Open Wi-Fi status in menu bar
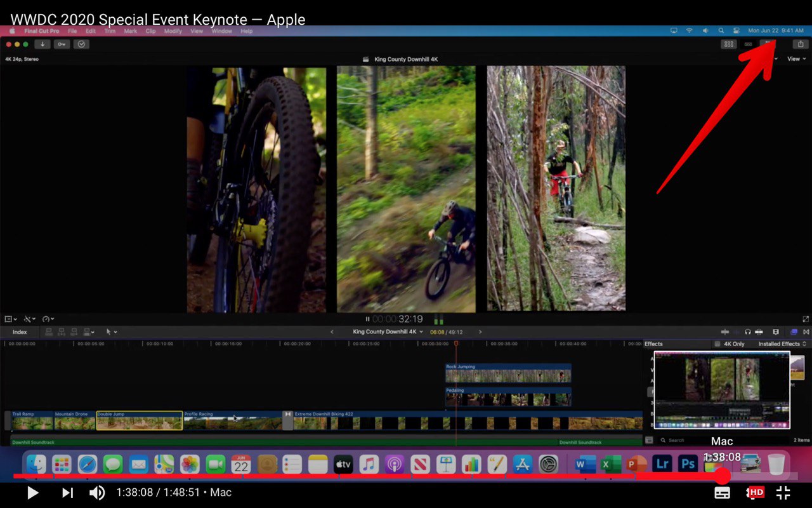 click(x=690, y=30)
